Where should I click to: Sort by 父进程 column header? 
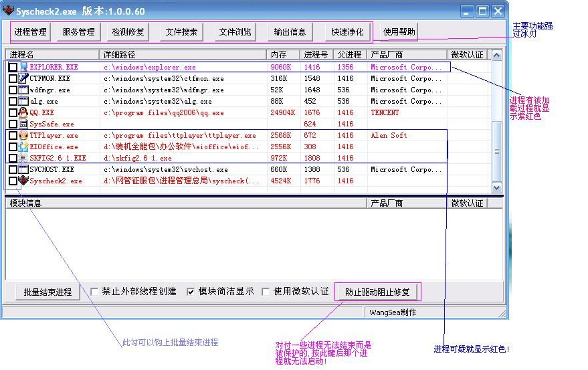pyautogui.click(x=350, y=55)
